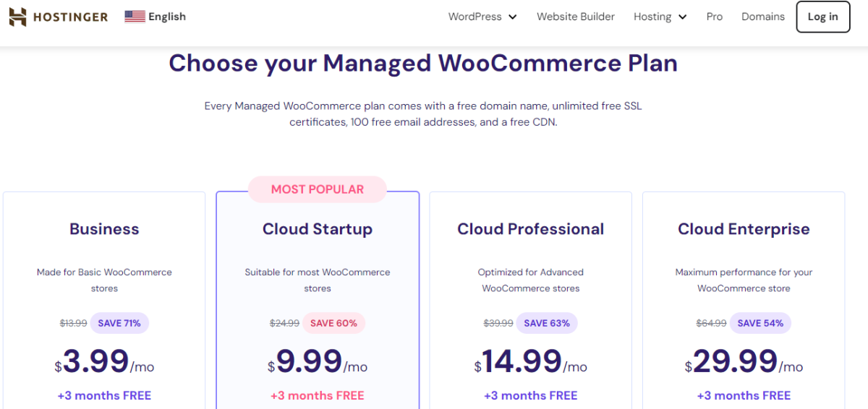Click +3 months FREE under Business
The width and height of the screenshot is (868, 409).
click(104, 395)
